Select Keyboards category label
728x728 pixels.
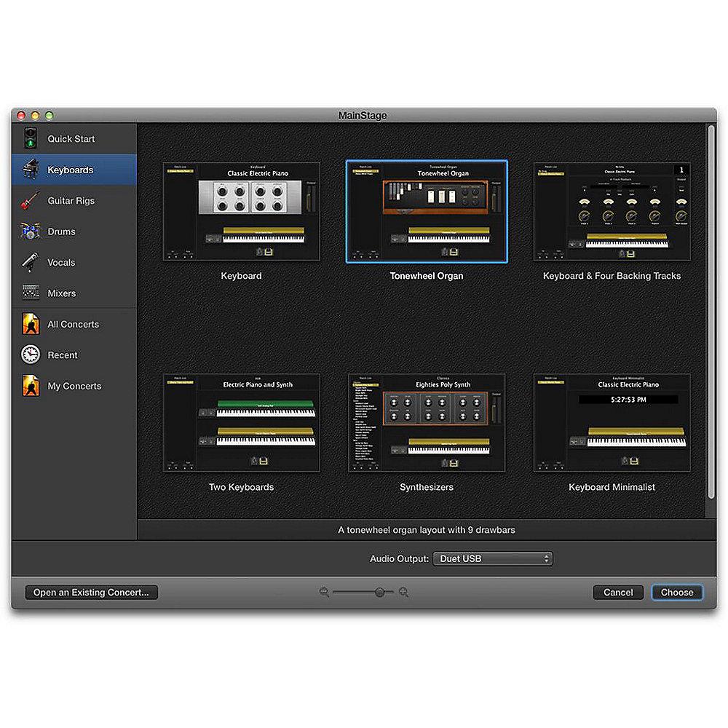70,170
